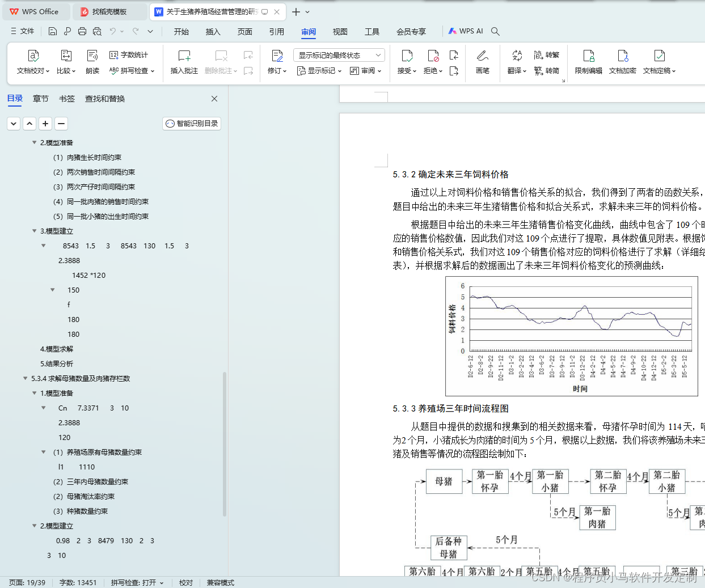Convert text with 转繁
The height and width of the screenshot is (588, 705).
click(x=547, y=55)
